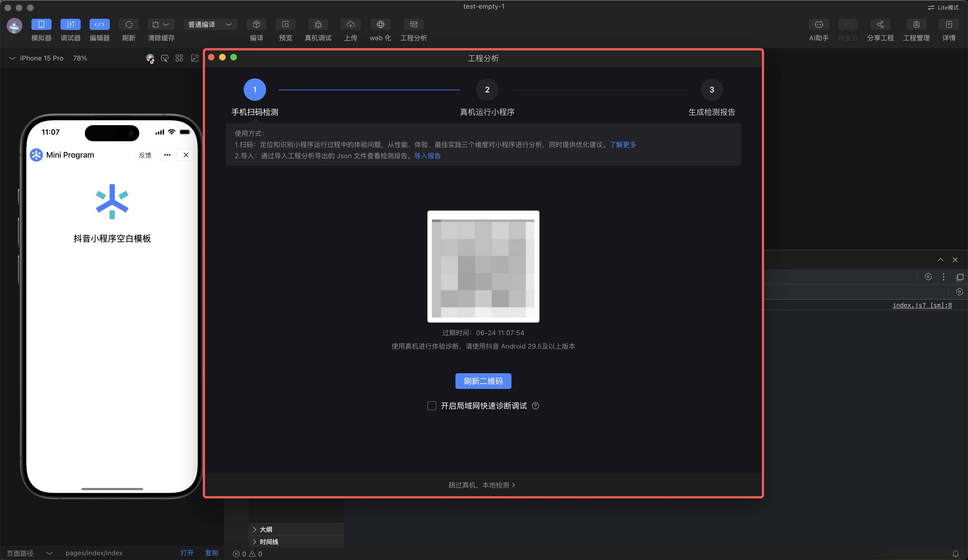Open the index.js? [sm]:8 source link
Screen dimensions: 968x560
tap(922, 305)
